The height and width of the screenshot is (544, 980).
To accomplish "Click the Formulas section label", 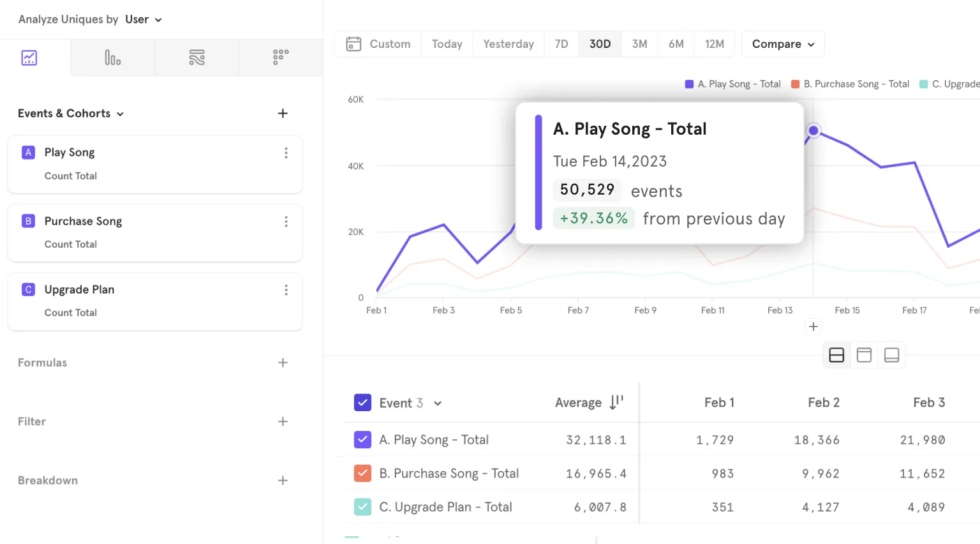I will tap(42, 363).
